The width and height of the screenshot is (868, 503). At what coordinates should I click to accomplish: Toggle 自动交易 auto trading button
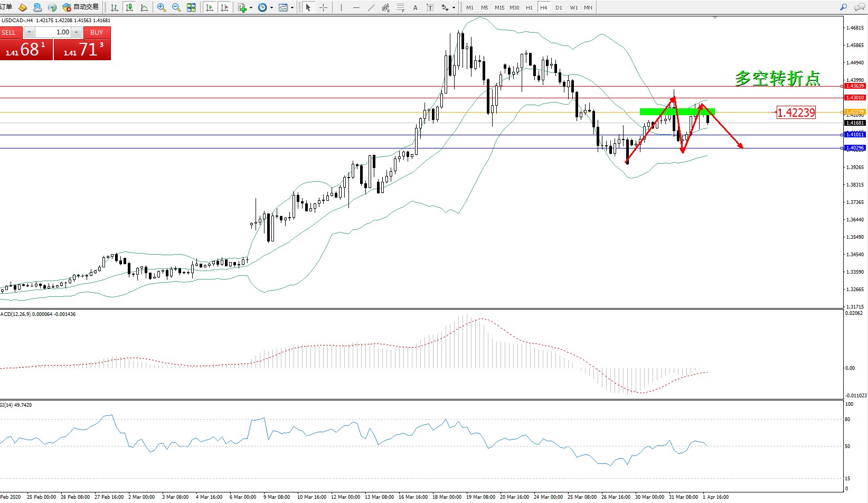[81, 7]
